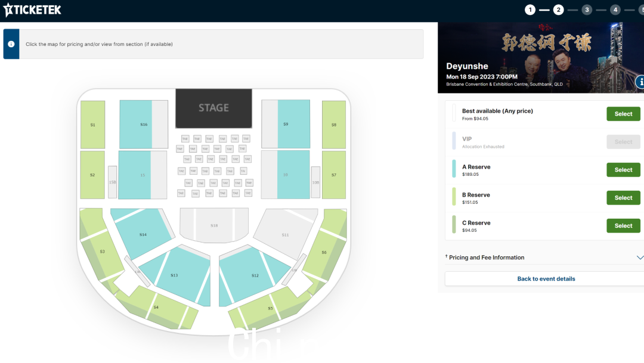The image size is (644, 363).
Task: Select A Reserve tickets at $189.05
Action: coord(623,170)
